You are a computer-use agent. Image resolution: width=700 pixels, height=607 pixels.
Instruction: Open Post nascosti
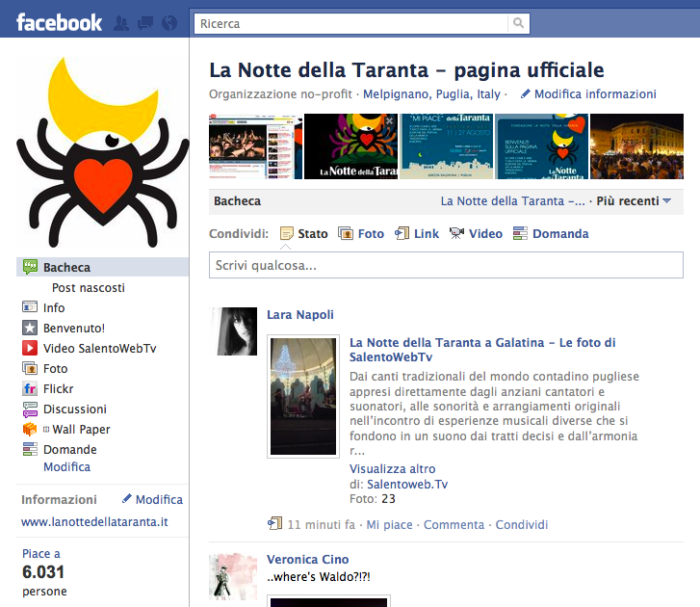[89, 288]
